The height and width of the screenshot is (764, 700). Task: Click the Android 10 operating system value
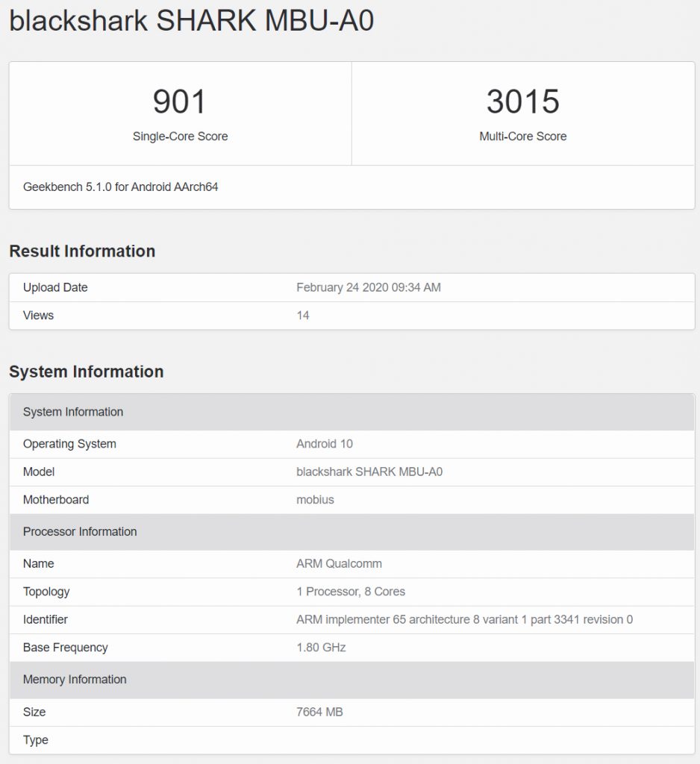click(x=324, y=444)
